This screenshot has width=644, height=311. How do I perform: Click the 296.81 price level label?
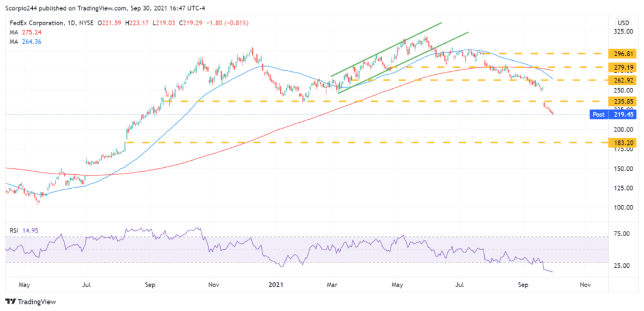coord(623,53)
